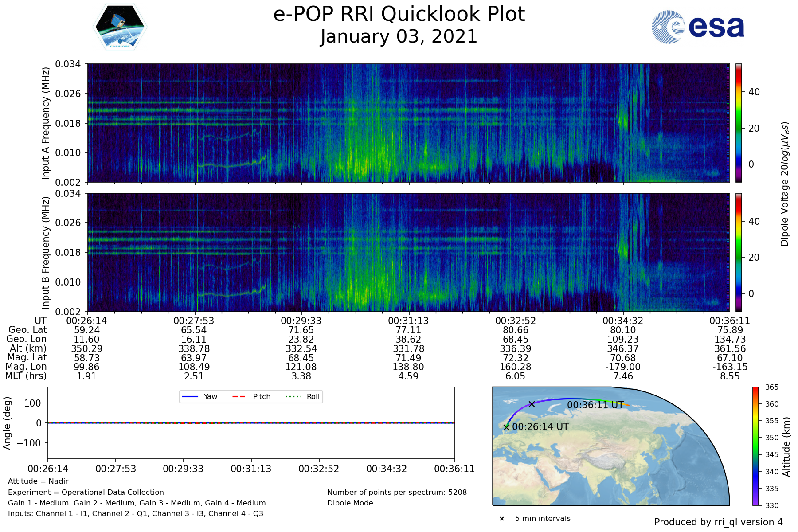Click the green dotted Roll legend line
This screenshot has height=532, width=798.
293,396
